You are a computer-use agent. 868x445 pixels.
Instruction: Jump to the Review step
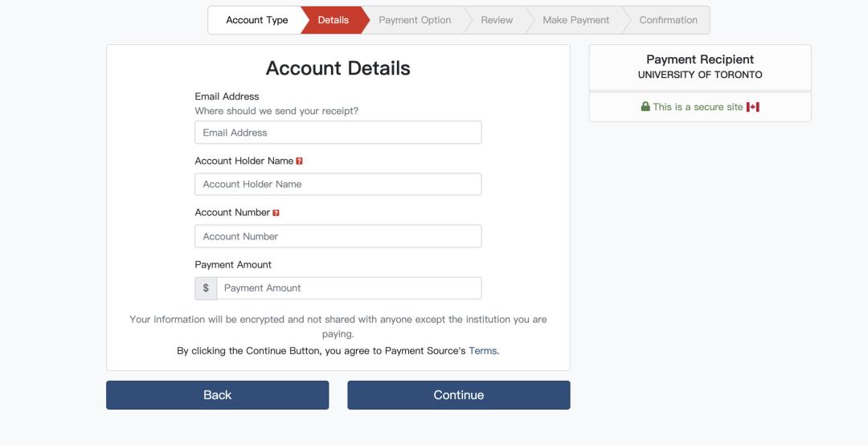(x=497, y=20)
